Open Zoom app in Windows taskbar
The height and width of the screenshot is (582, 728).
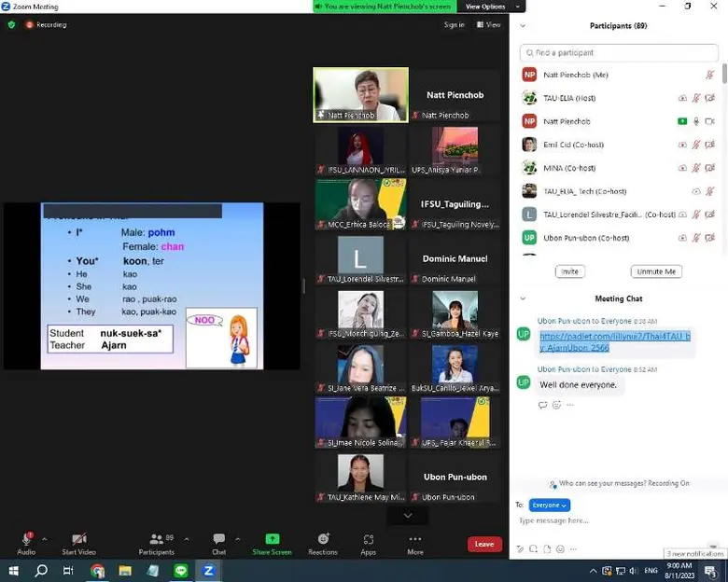208,570
